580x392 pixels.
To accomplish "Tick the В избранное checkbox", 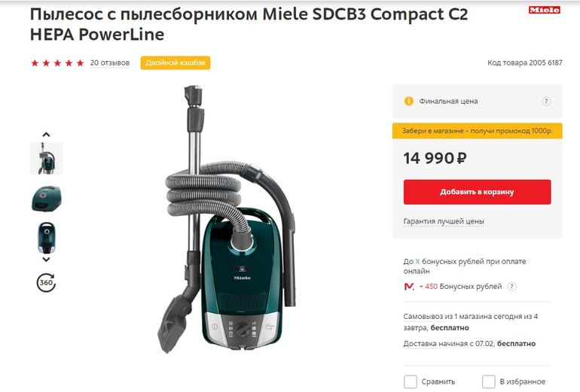I will pyautogui.click(x=489, y=381).
